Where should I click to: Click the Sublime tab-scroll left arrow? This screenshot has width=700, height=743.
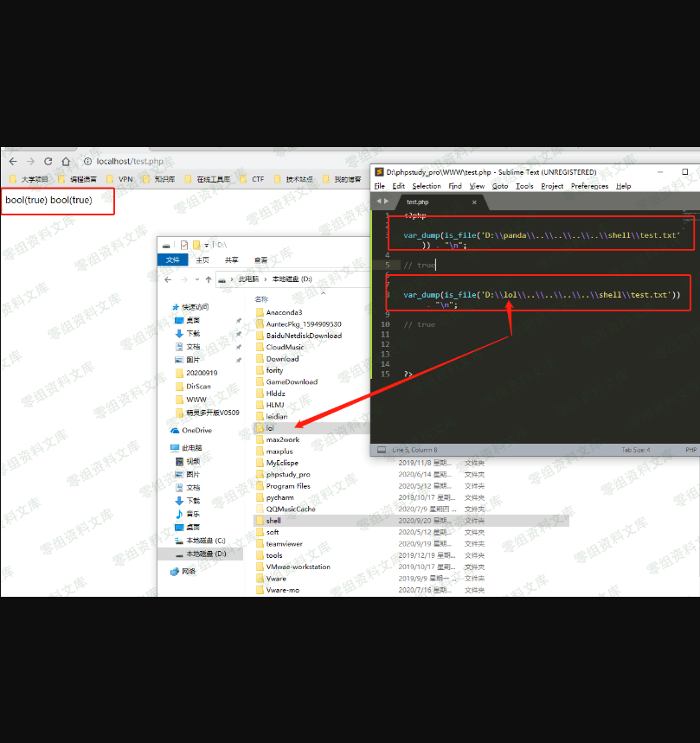click(377, 202)
